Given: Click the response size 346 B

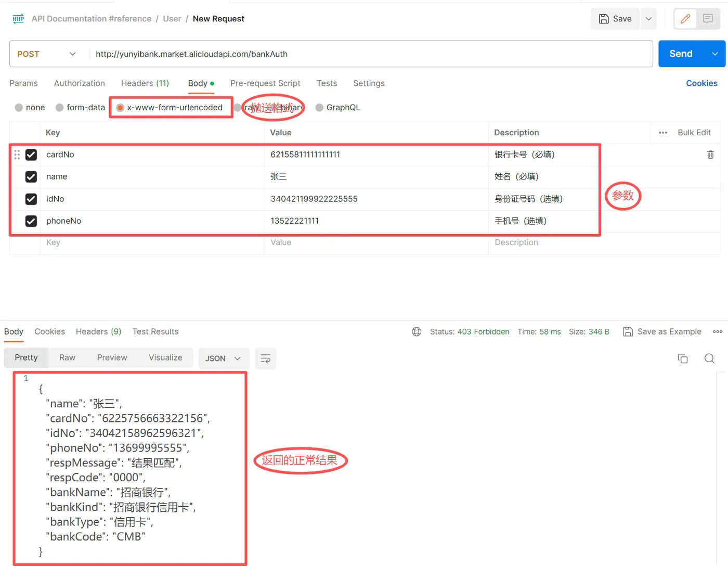Looking at the screenshot, I should click(x=599, y=331).
